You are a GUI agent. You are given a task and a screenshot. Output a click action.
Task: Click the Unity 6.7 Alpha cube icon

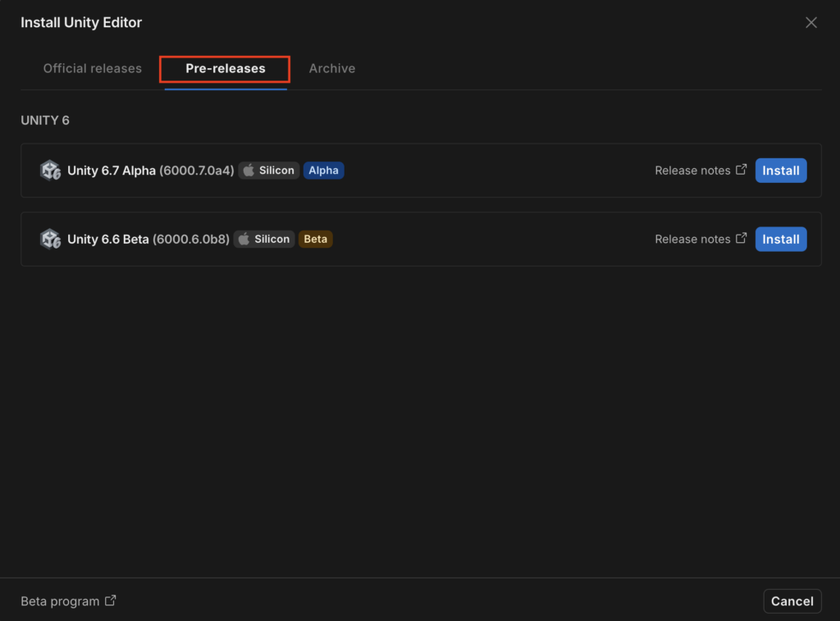click(x=50, y=171)
